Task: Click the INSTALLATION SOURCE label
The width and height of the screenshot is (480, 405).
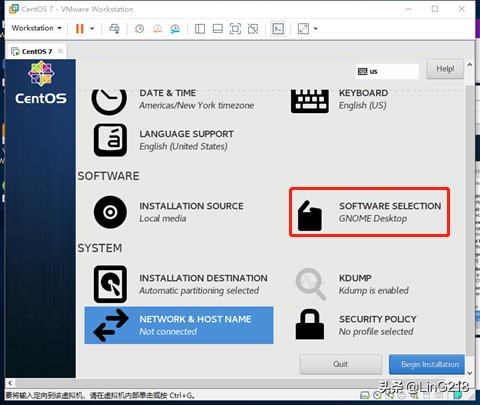Action: pos(191,206)
